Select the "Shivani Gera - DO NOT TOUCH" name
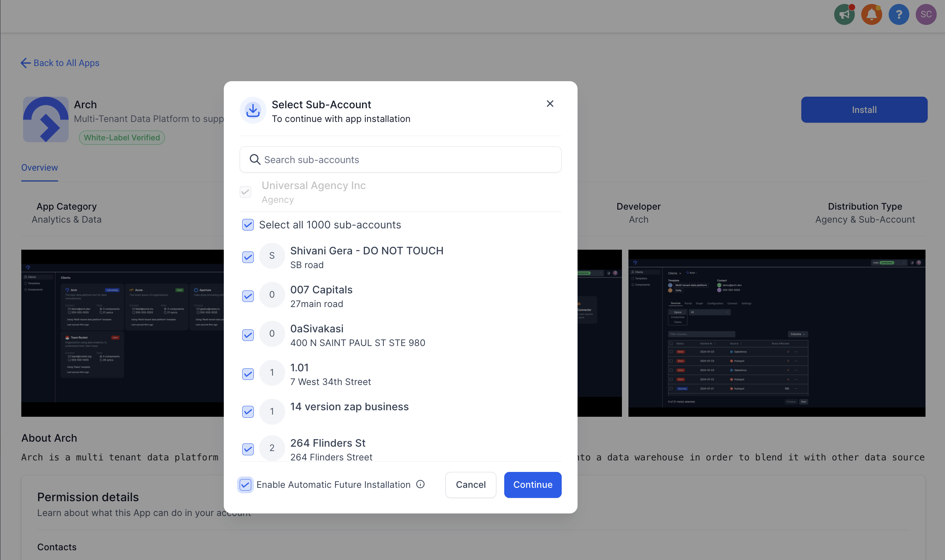 (x=367, y=251)
